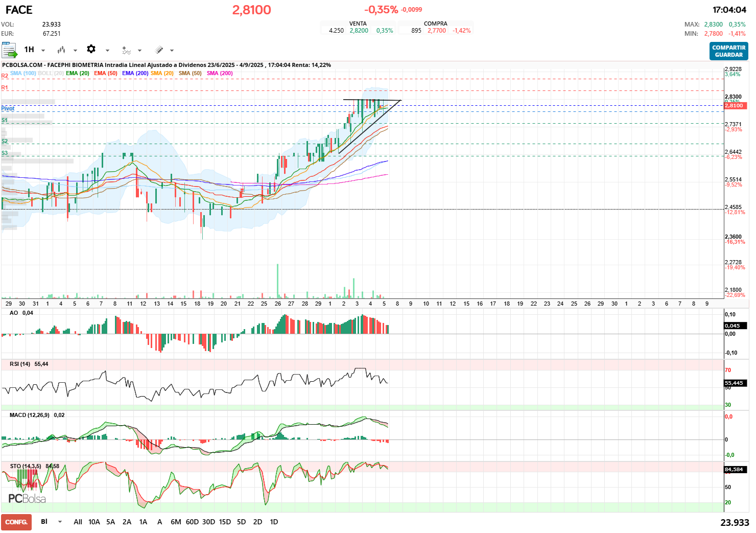Click the red 2,8100 price axis tag
Image resolution: width=756 pixels, height=533 pixels.
pos(736,106)
